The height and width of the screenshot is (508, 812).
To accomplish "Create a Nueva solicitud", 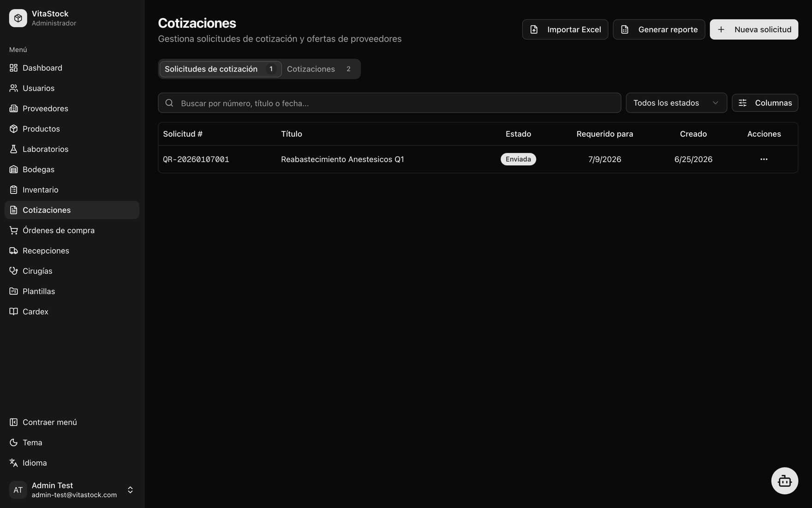I will [x=754, y=30].
